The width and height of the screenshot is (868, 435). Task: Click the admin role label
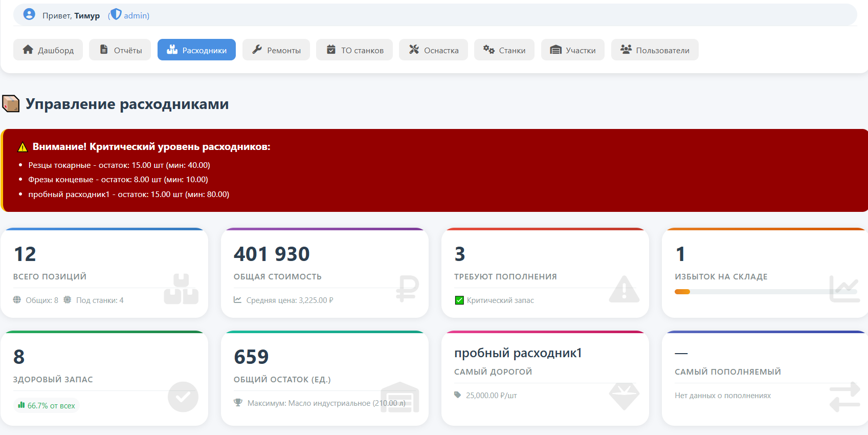(x=137, y=15)
